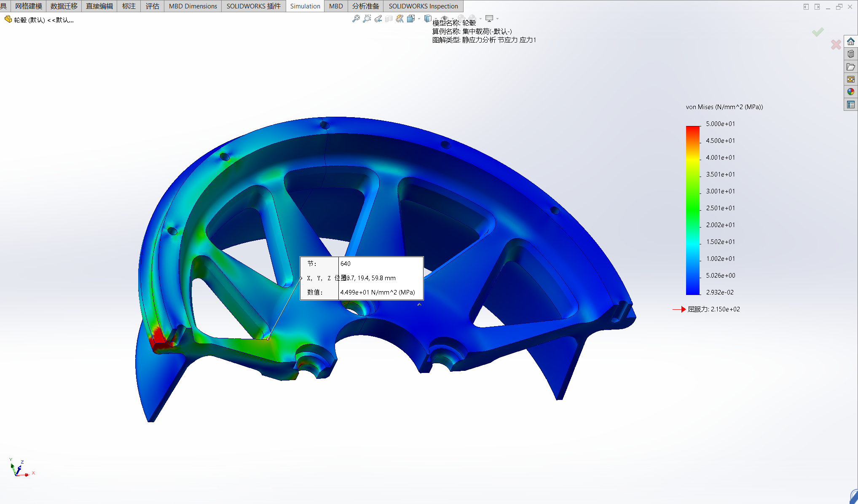Image resolution: width=858 pixels, height=504 pixels.
Task: Switch to the SOLIDWORKS Inspection tab
Action: [423, 6]
